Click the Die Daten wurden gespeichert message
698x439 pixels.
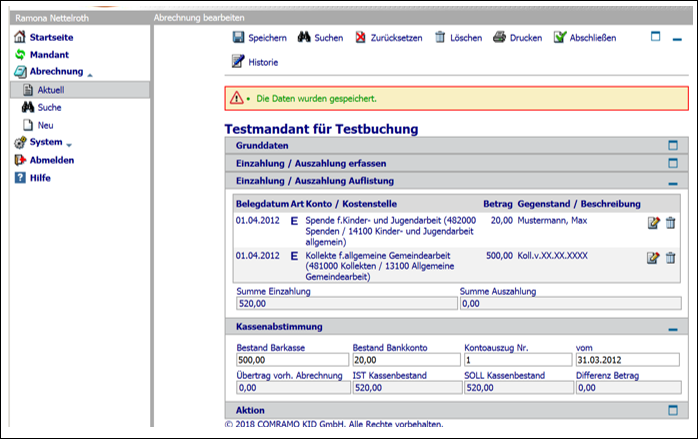point(316,98)
